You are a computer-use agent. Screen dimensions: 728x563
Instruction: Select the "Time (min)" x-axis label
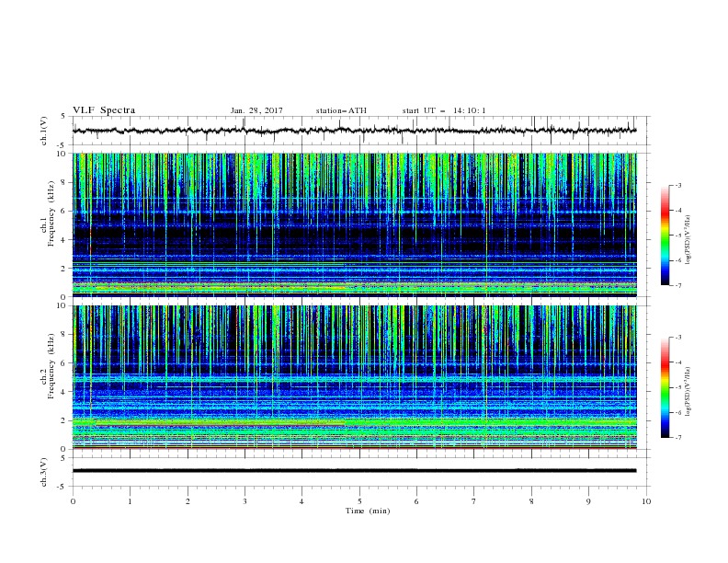pos(368,511)
